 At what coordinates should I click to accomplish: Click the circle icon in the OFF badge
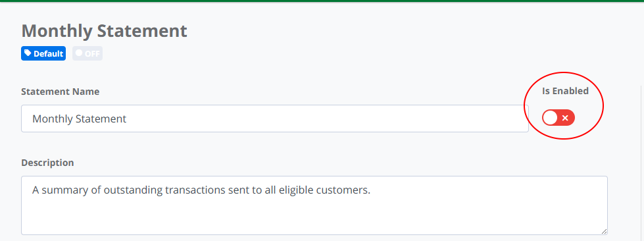pyautogui.click(x=79, y=53)
